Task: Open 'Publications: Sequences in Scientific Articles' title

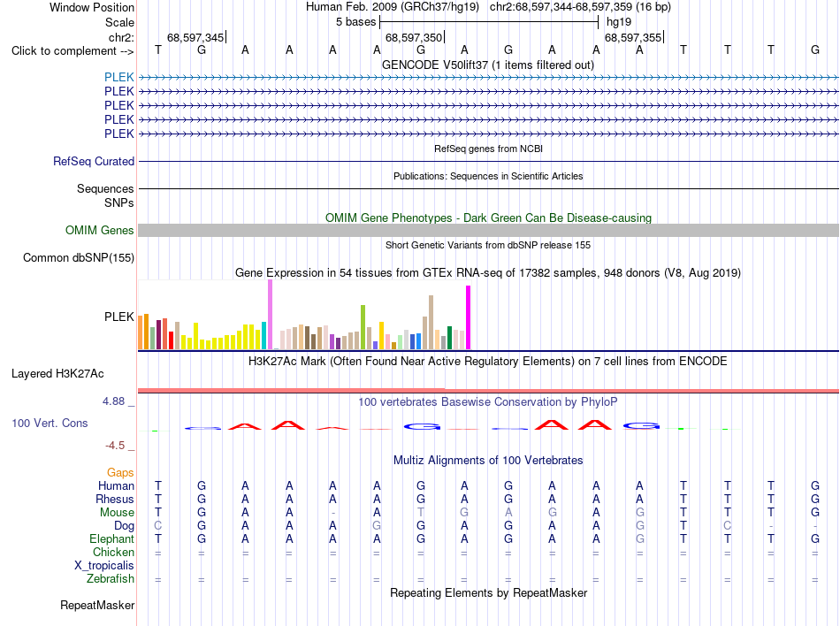Action: point(488,176)
